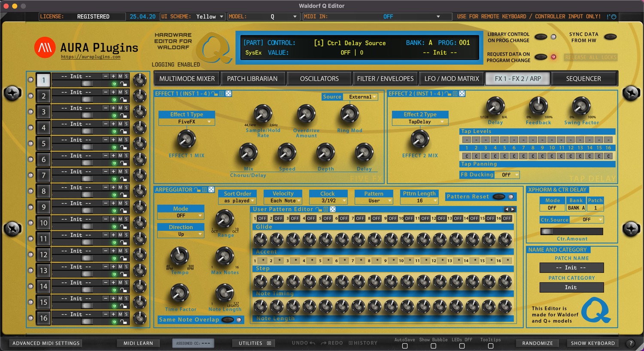
Task: Randomize the Arpeggiator with its dice icon
Action: [211, 190]
